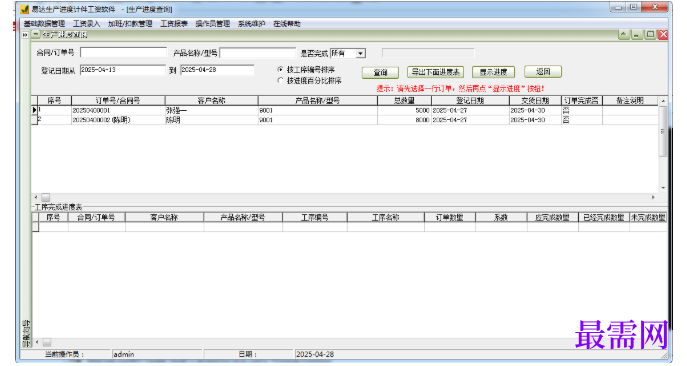Click the order grid horizontal scrollbar left arrow

[x=36, y=197]
